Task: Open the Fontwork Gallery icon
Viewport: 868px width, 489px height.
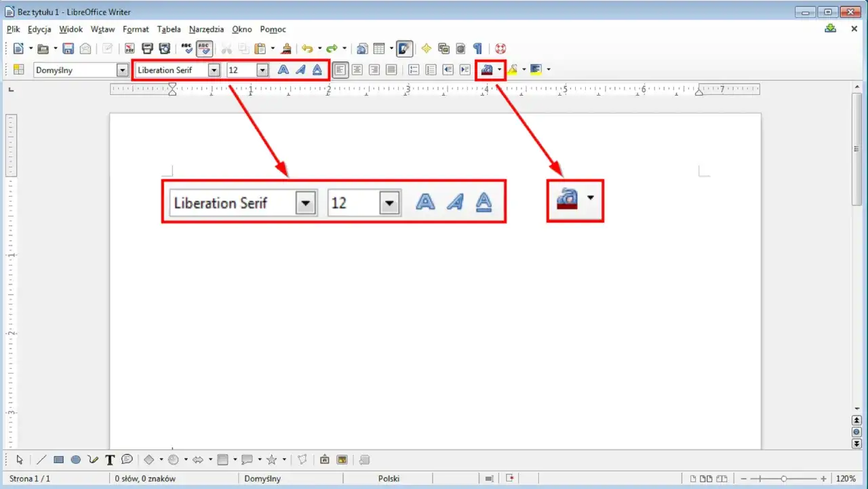Action: 325,460
